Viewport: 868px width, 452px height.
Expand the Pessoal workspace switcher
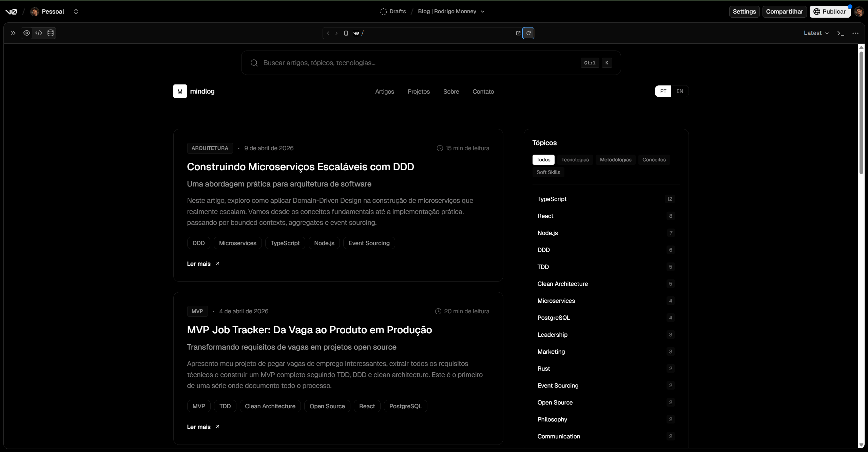click(x=76, y=11)
